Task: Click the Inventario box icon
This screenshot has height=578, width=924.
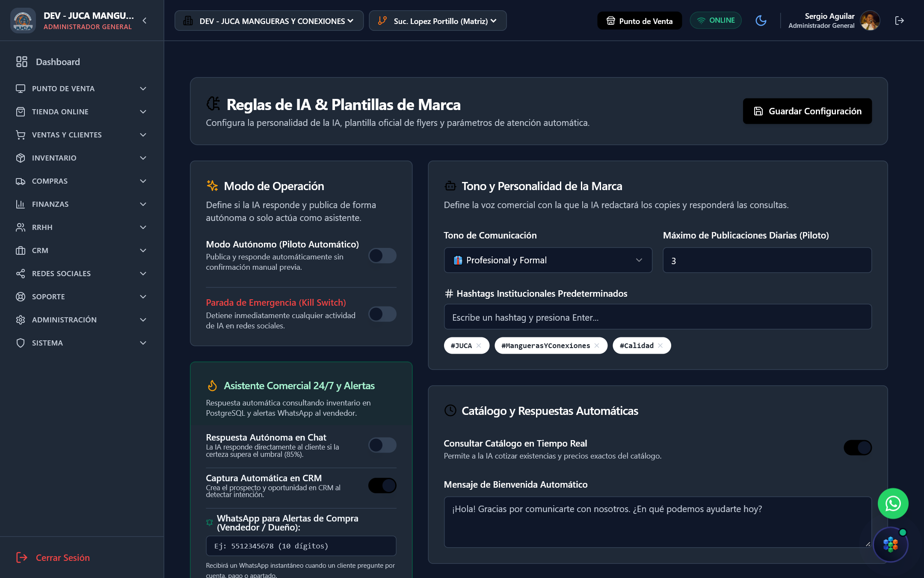Action: pos(21,158)
